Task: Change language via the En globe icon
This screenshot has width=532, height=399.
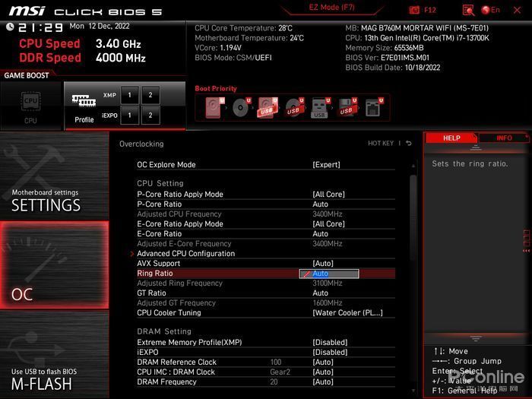Action: pyautogui.click(x=491, y=10)
